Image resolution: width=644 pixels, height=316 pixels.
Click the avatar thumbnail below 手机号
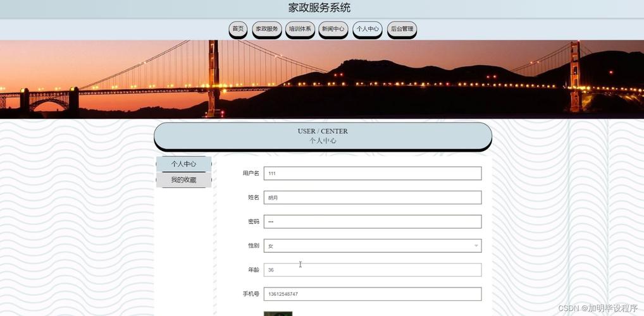tap(278, 313)
